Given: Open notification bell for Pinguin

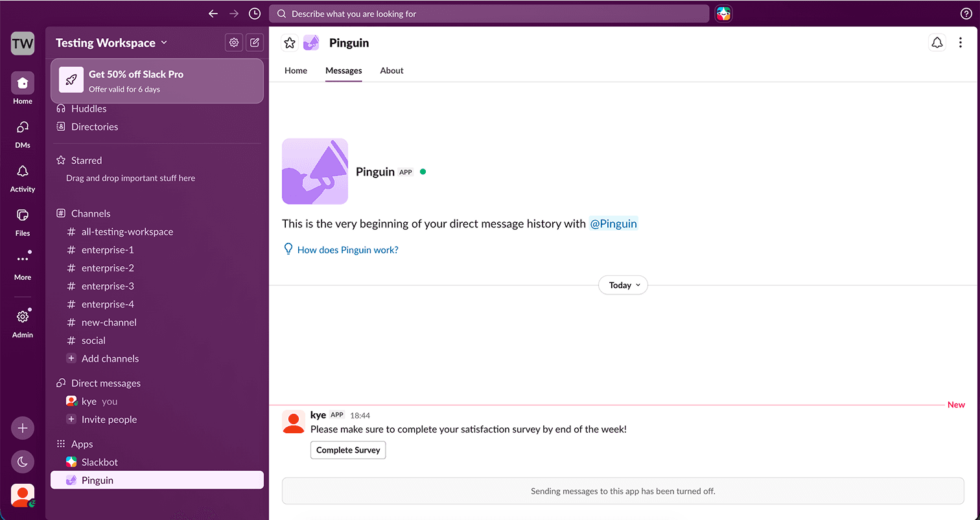Looking at the screenshot, I should [x=937, y=43].
